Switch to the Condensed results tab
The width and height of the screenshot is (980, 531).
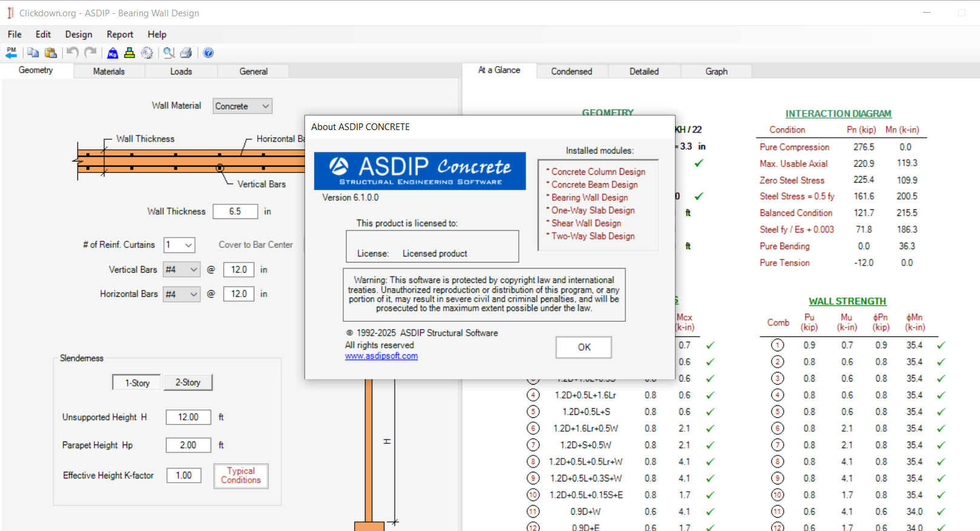[x=571, y=71]
